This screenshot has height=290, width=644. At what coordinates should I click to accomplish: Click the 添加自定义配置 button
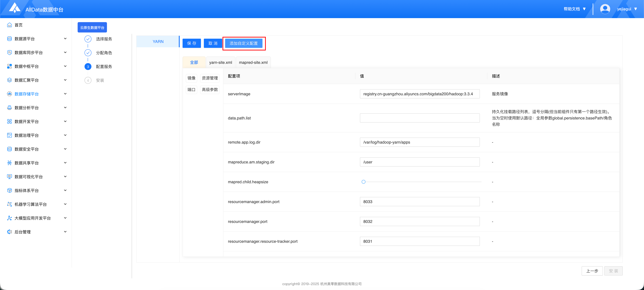(244, 43)
